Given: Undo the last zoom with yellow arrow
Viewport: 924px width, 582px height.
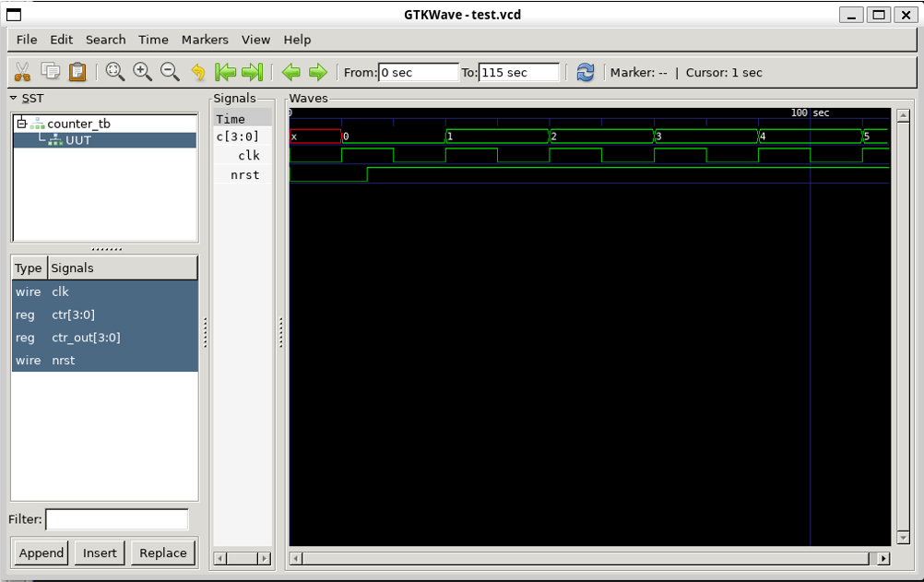Looking at the screenshot, I should tap(197, 72).
